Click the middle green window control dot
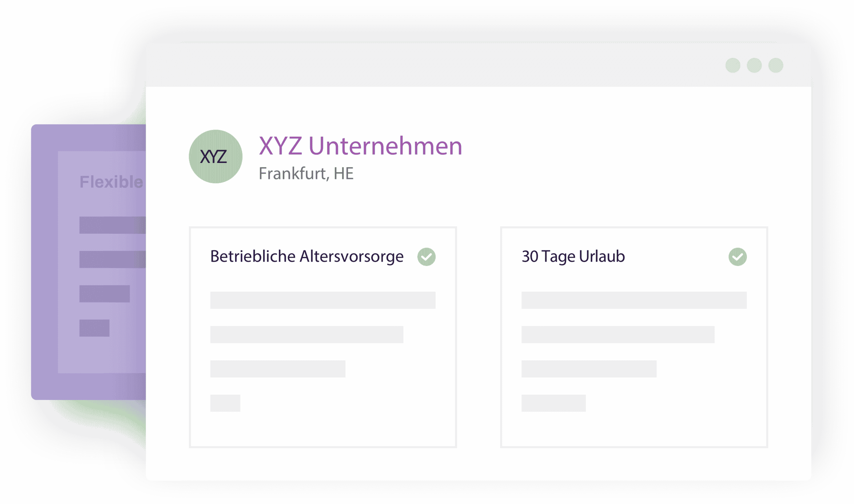Viewport: 854px width, 504px height. [x=754, y=65]
